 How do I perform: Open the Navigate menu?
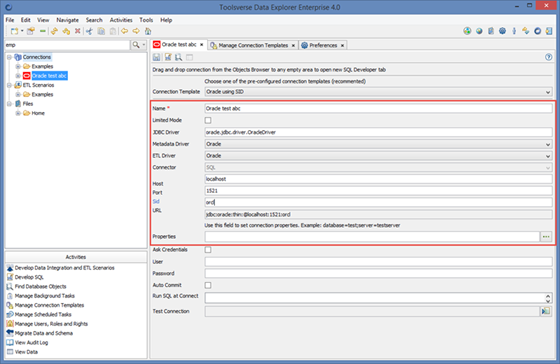pos(68,20)
